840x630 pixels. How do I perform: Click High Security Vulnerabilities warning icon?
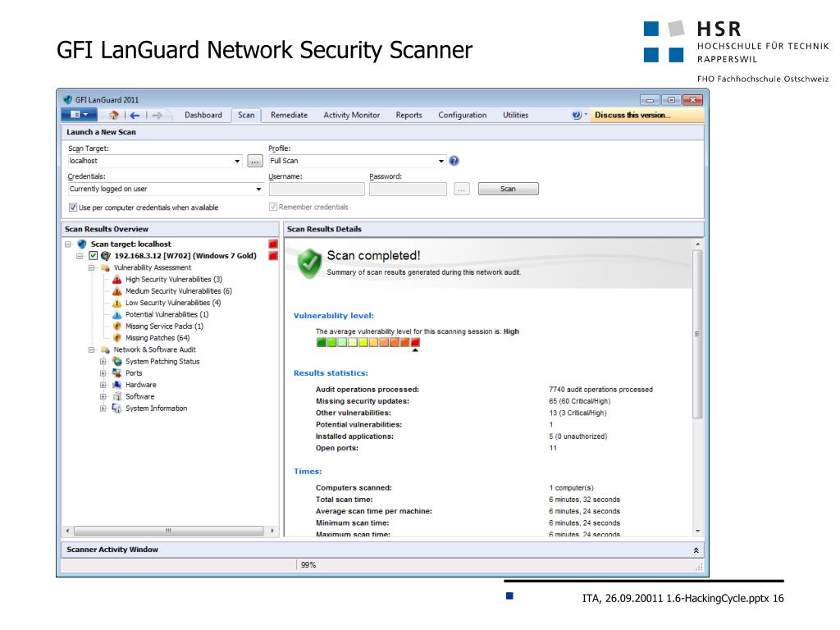click(116, 280)
